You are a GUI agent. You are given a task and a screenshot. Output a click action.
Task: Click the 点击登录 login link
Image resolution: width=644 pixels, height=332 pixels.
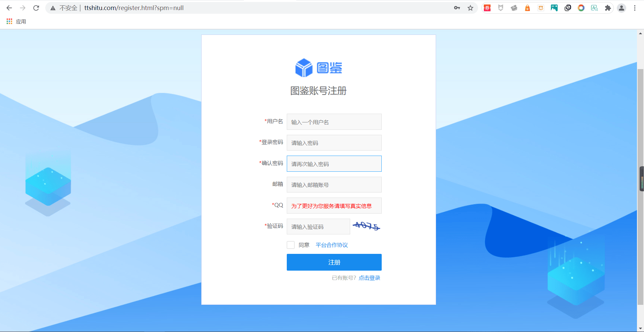(369, 278)
